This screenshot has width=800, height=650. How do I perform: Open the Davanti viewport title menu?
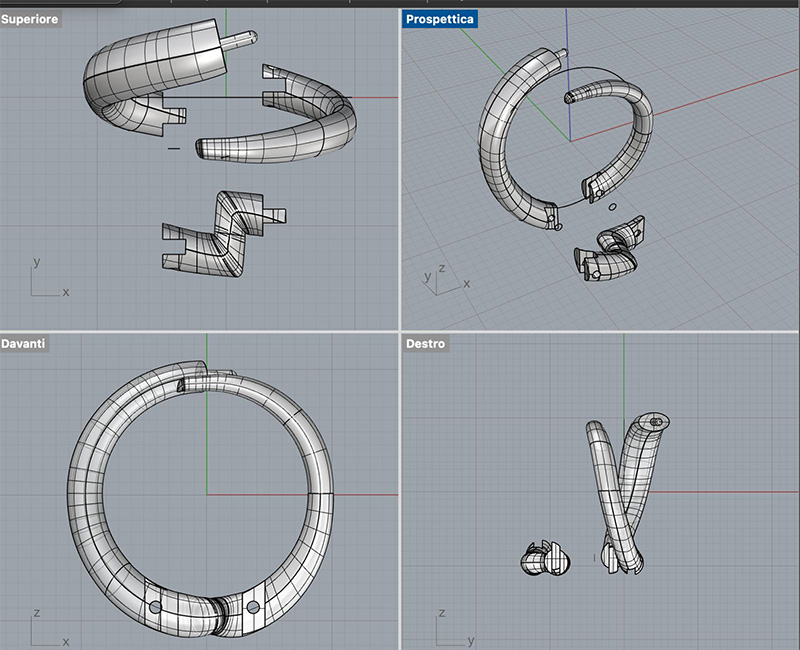[24, 343]
